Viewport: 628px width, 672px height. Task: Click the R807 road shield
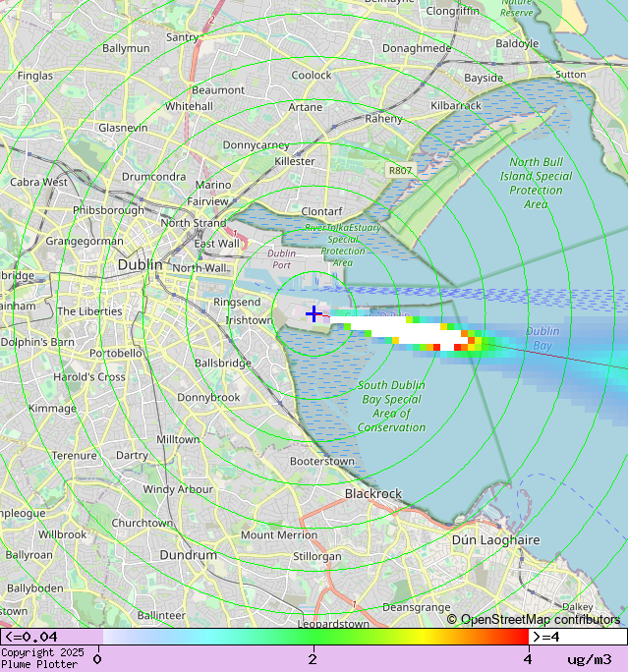click(400, 170)
